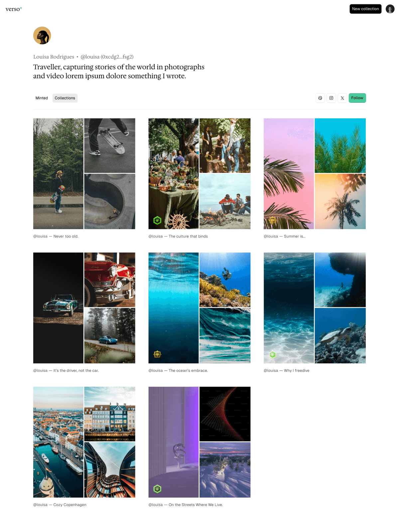The width and height of the screenshot is (399, 532).
Task: Select the Collections tab
Action: tap(65, 98)
